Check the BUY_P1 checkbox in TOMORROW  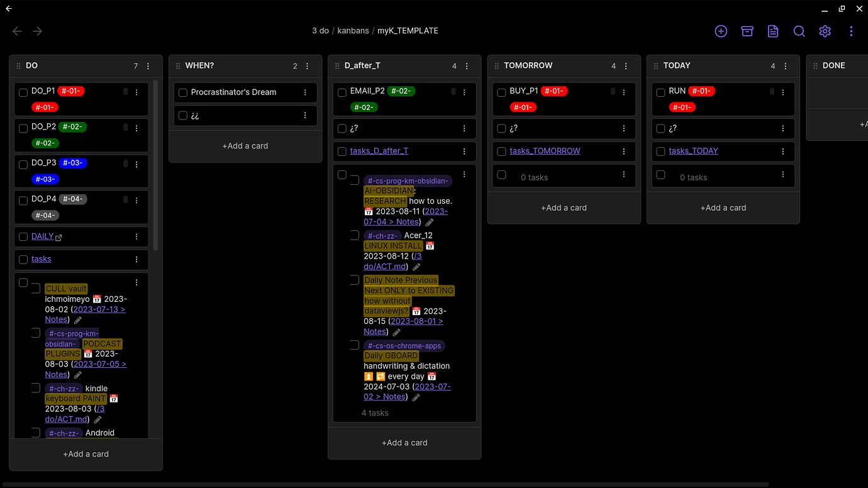[501, 91]
